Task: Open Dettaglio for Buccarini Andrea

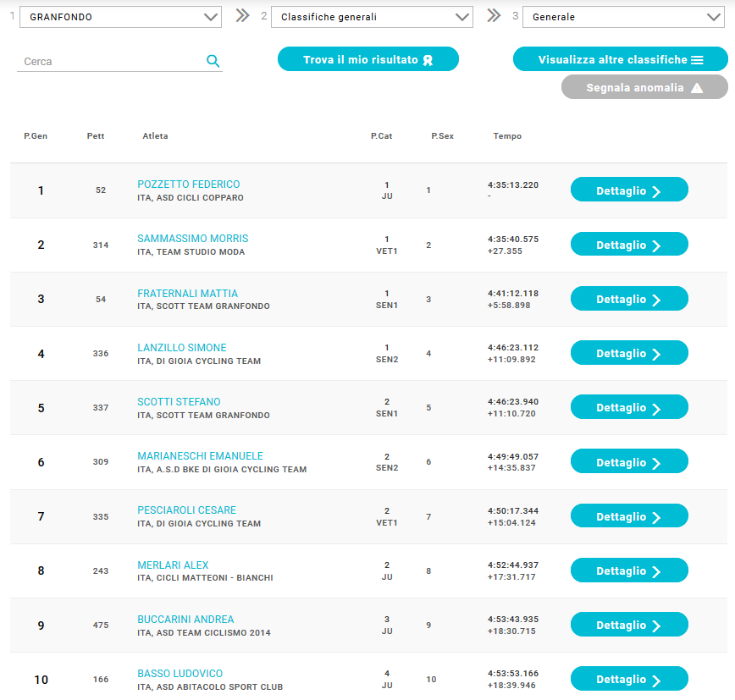Action: point(629,625)
